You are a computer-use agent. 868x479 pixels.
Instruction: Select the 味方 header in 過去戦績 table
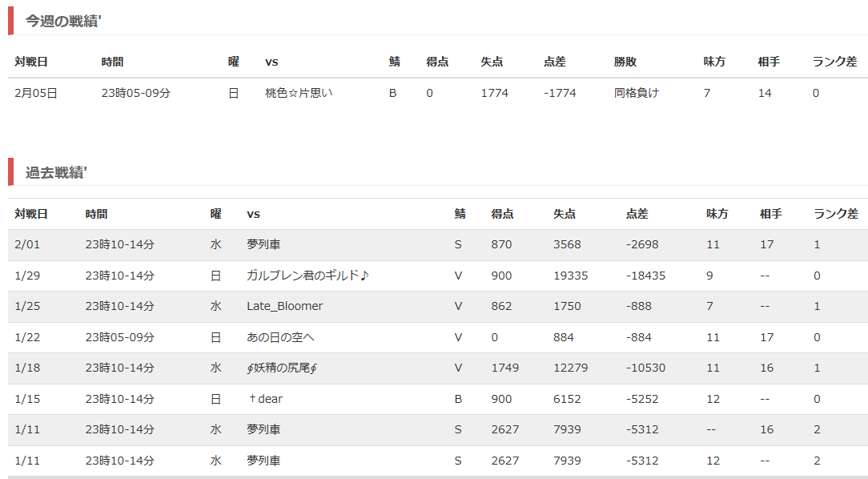click(717, 214)
